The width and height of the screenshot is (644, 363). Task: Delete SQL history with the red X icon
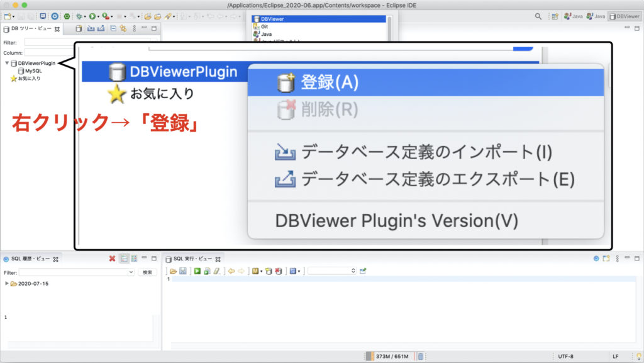click(112, 259)
